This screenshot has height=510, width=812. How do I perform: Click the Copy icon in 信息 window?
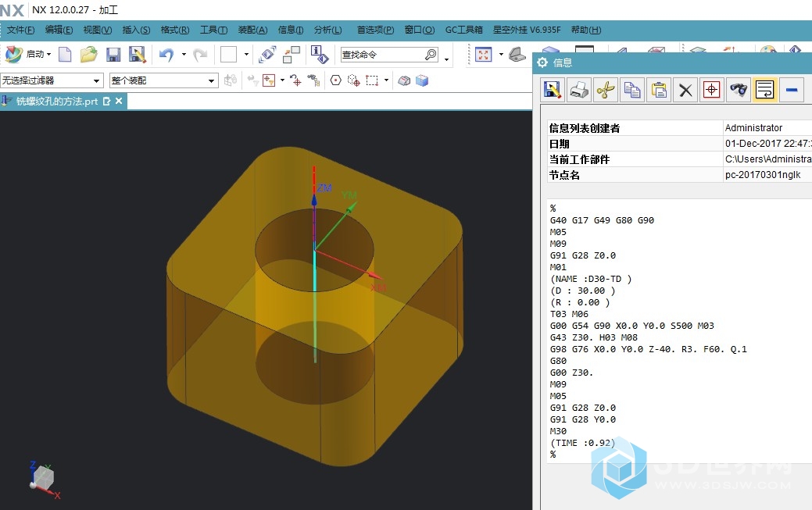tap(631, 90)
